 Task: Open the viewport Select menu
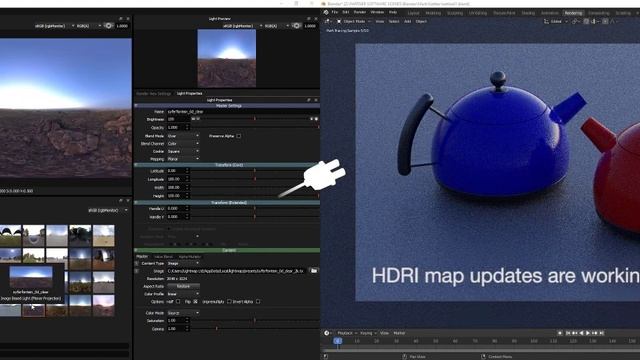click(393, 21)
